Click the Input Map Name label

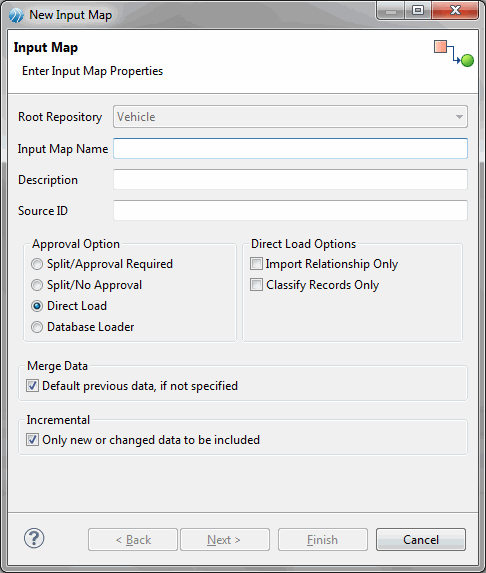(63, 149)
